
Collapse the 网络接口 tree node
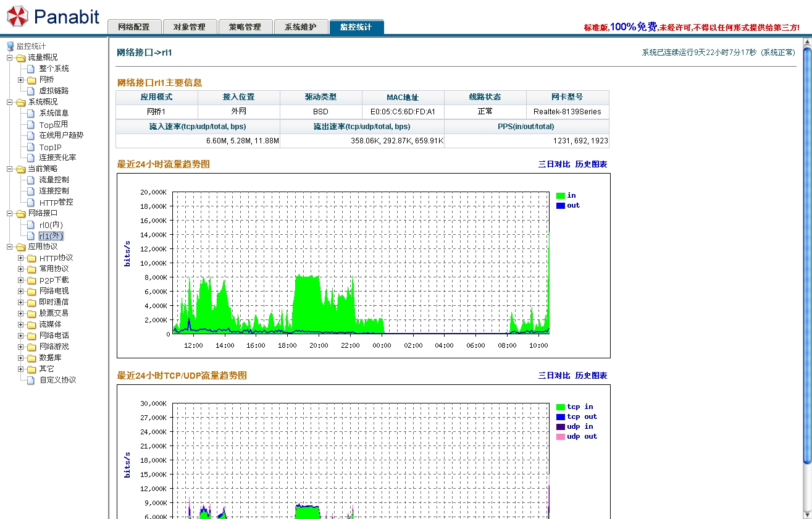tap(10, 213)
